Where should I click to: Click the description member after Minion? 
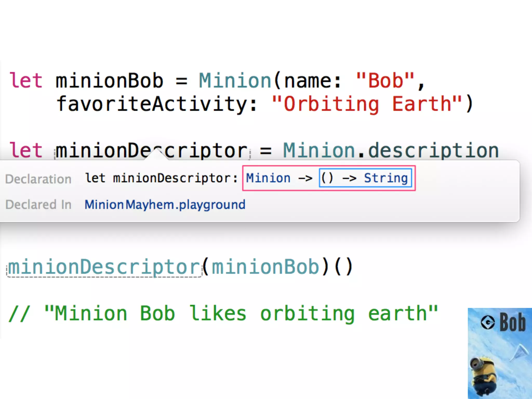click(434, 151)
